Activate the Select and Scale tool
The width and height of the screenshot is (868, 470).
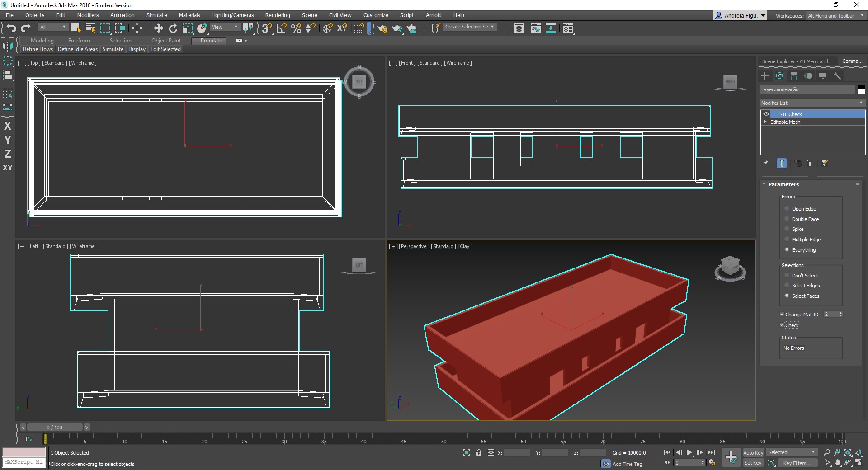(187, 28)
